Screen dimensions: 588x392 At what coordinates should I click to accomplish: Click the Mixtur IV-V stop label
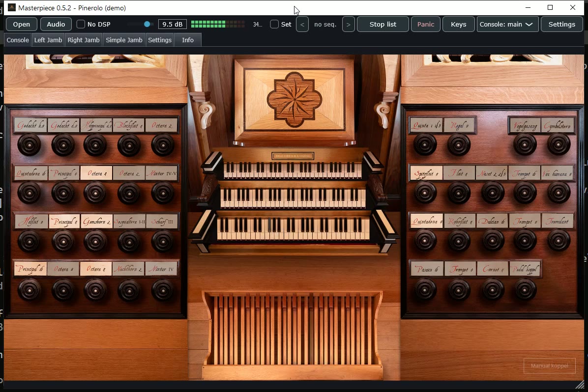(x=162, y=173)
